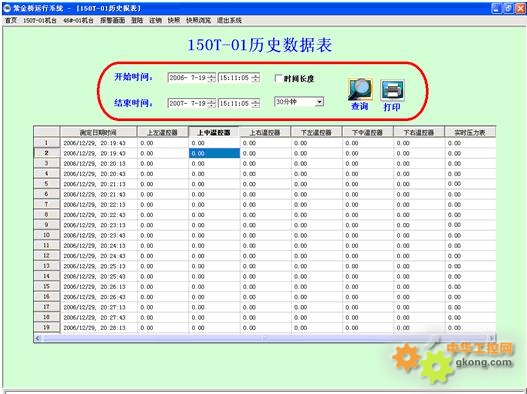
Task: Open the 46#-01机台 menu
Action: click(78, 21)
